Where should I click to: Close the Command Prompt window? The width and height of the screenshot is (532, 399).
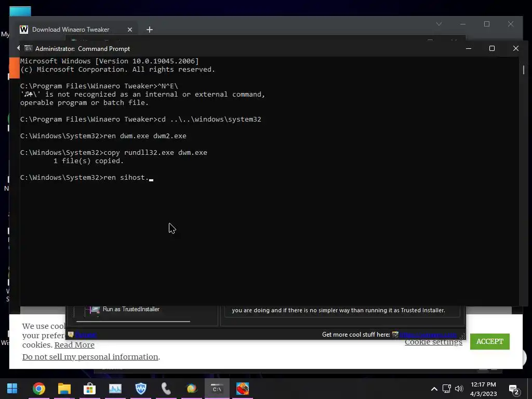pos(516,48)
